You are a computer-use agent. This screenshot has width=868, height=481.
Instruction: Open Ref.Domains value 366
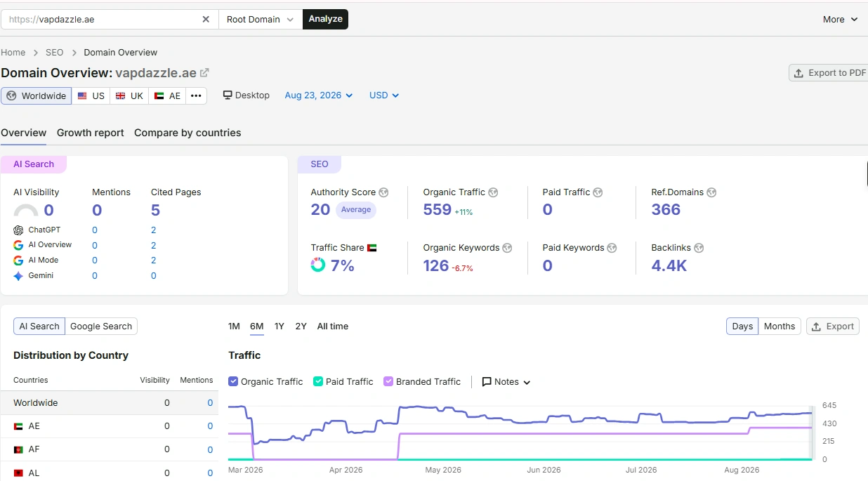666,209
